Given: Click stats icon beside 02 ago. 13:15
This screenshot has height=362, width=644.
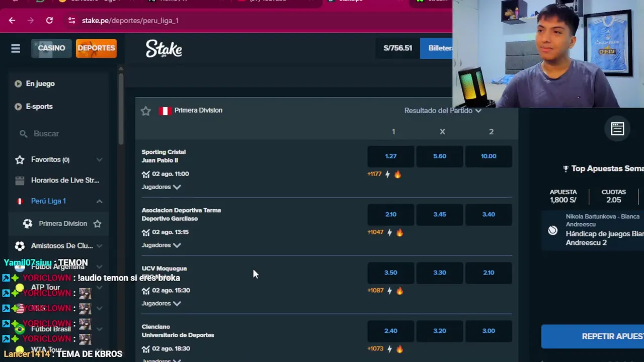Looking at the screenshot, I should (x=146, y=232).
